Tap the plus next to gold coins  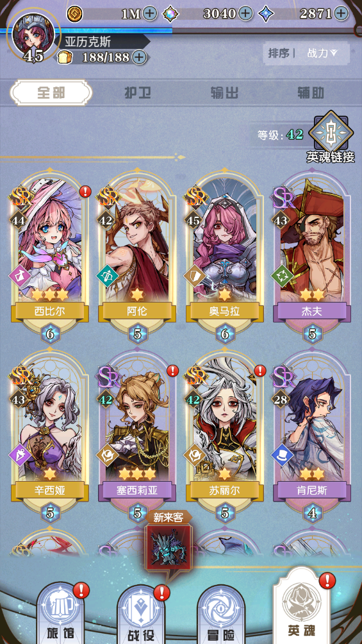(x=150, y=13)
